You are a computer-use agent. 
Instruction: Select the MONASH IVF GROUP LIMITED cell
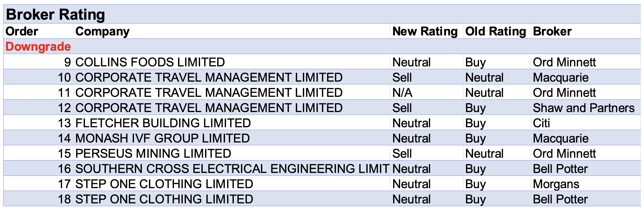point(162,138)
